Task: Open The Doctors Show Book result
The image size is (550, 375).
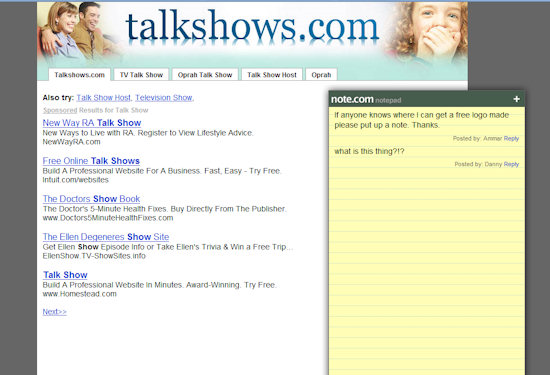Action: coord(91,199)
